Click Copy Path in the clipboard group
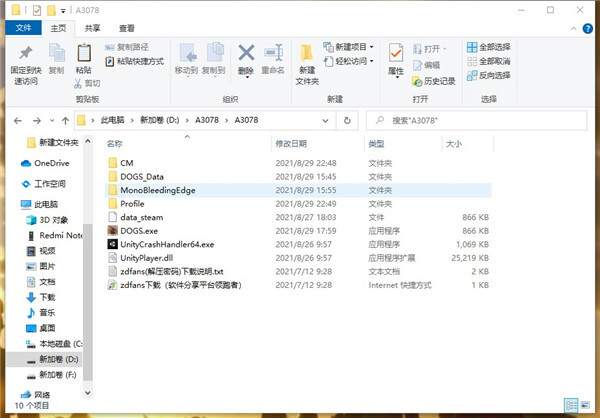Viewport: 600px width, 418px height. 127,47
